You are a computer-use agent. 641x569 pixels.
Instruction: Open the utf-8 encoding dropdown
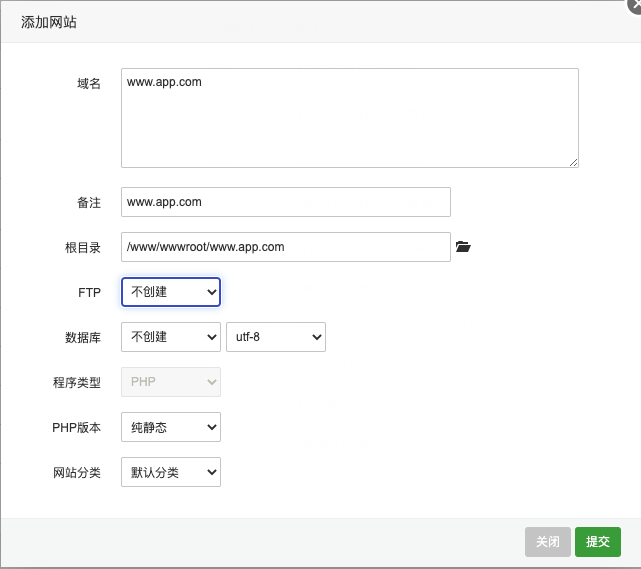(276, 338)
